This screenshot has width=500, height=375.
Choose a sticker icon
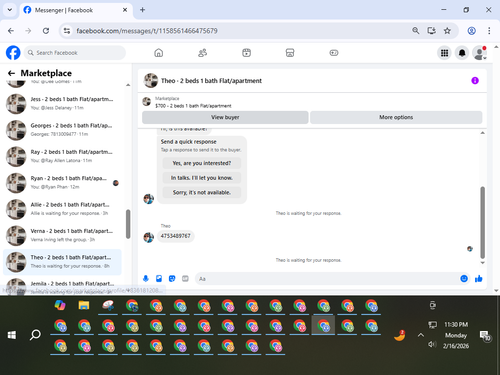tap(172, 279)
